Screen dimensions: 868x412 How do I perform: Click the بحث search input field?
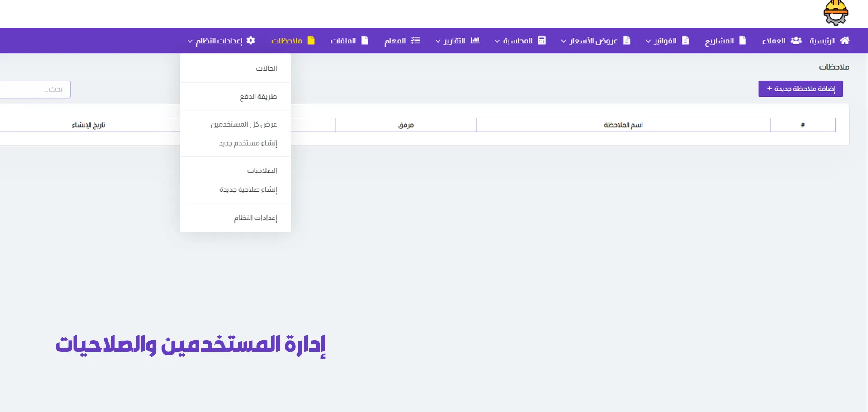(34, 90)
